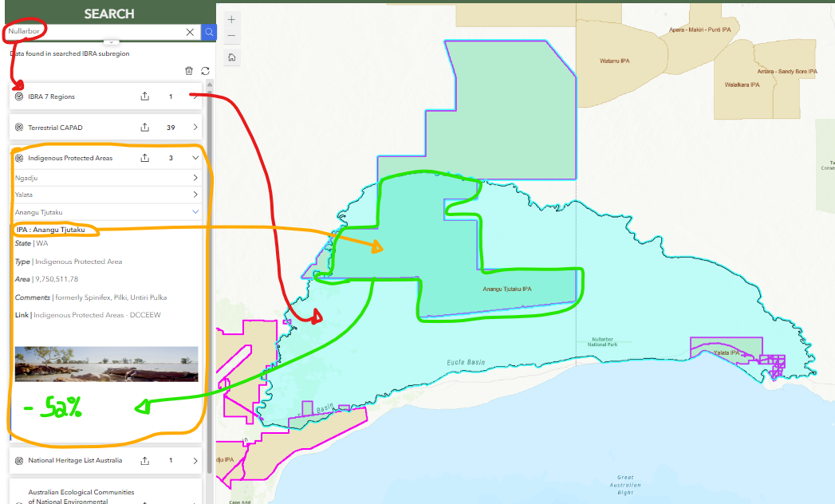Screen dimensions: 835x504
Task: Open the export icon for IBRA 7 Regions
Action: (144, 96)
